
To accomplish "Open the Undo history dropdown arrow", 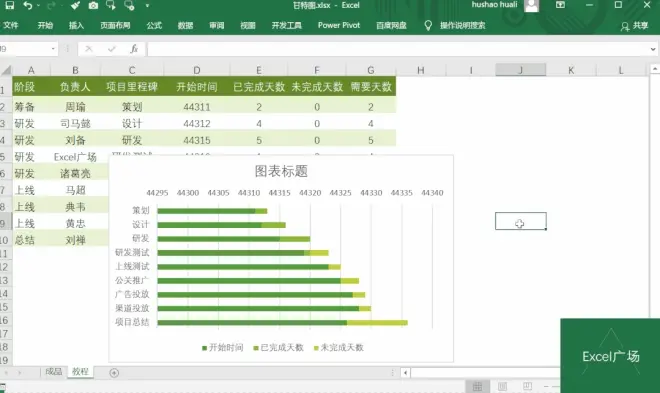I will click(38, 6).
